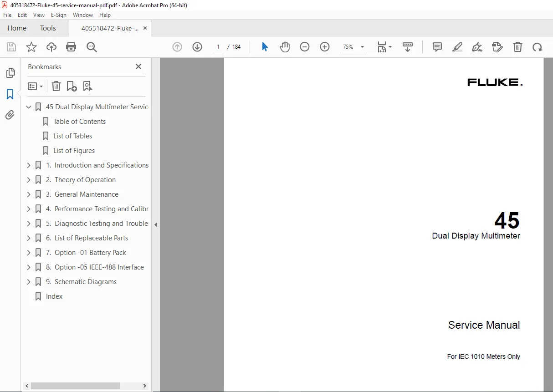Expand 6. List of Replaceable Parts

pyautogui.click(x=29, y=238)
